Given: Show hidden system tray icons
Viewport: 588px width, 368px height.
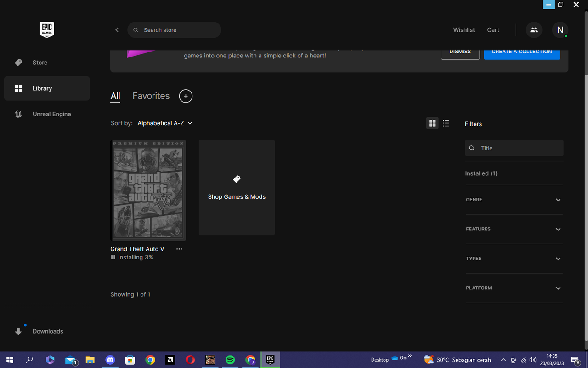Looking at the screenshot, I should coord(503,360).
